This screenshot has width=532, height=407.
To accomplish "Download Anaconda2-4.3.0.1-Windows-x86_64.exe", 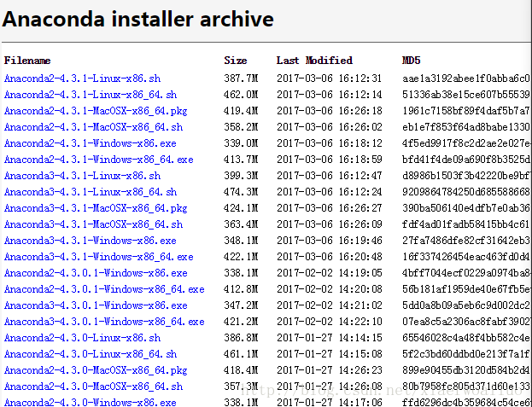I will pos(104,289).
